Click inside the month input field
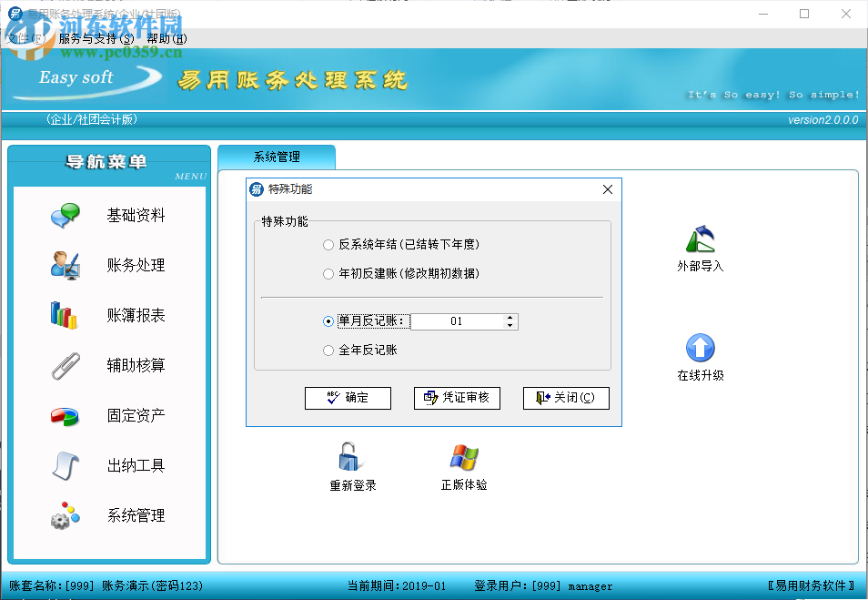868x600 pixels. tap(459, 321)
